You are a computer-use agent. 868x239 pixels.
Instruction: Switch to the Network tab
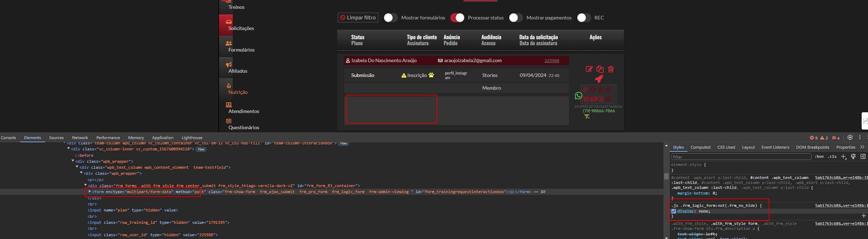tap(80, 138)
